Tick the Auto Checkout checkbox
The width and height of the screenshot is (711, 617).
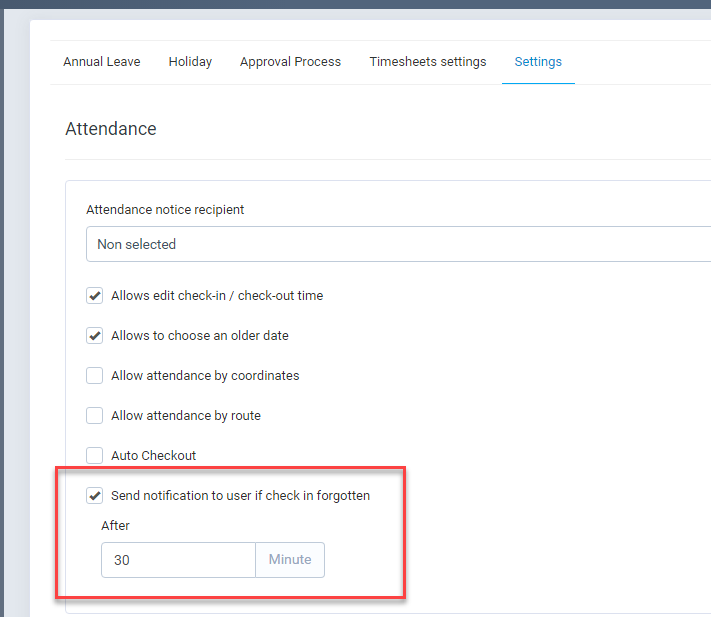click(94, 455)
